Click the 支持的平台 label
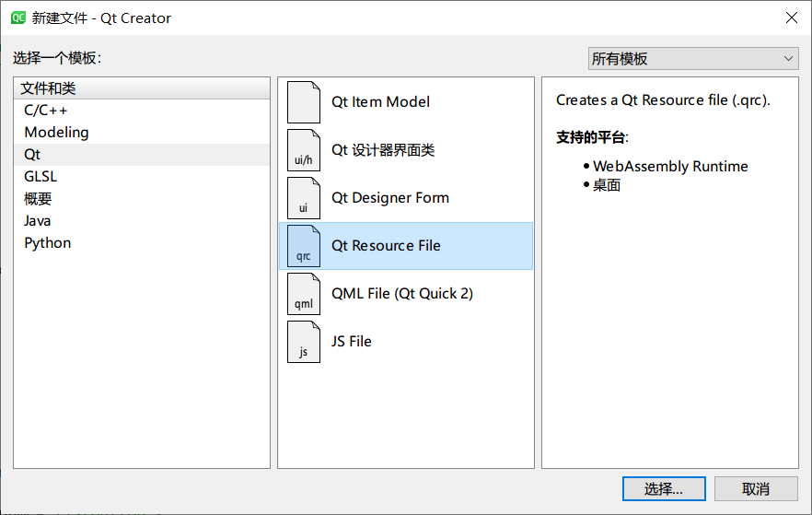This screenshot has height=515, width=812. tap(592, 137)
